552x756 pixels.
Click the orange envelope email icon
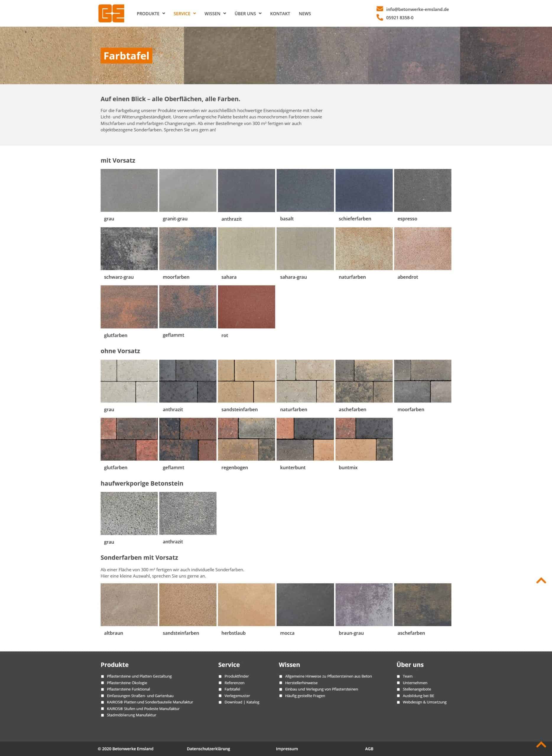(x=380, y=9)
